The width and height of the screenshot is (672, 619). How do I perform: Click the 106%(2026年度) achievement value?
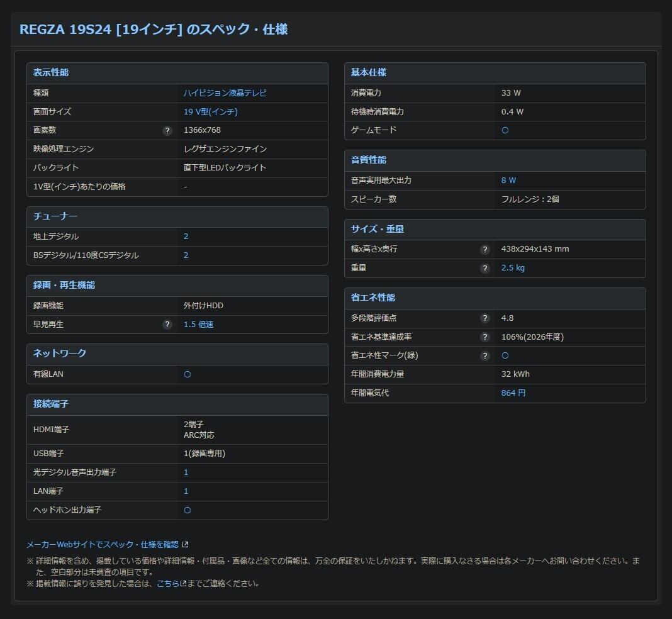pyautogui.click(x=532, y=337)
